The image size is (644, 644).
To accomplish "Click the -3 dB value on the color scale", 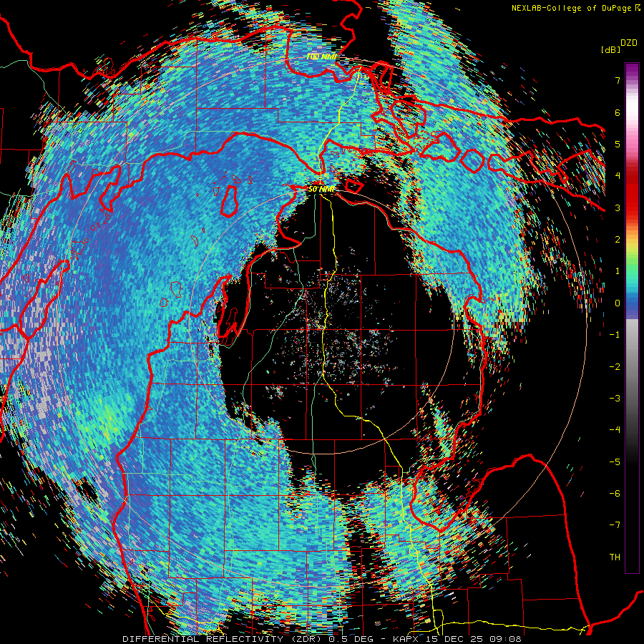I will [x=615, y=399].
